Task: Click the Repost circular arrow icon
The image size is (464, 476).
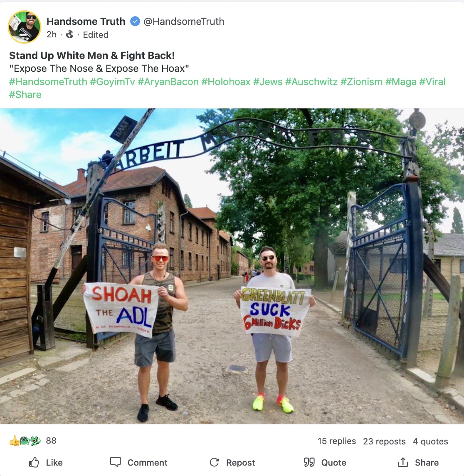Action: point(215,462)
